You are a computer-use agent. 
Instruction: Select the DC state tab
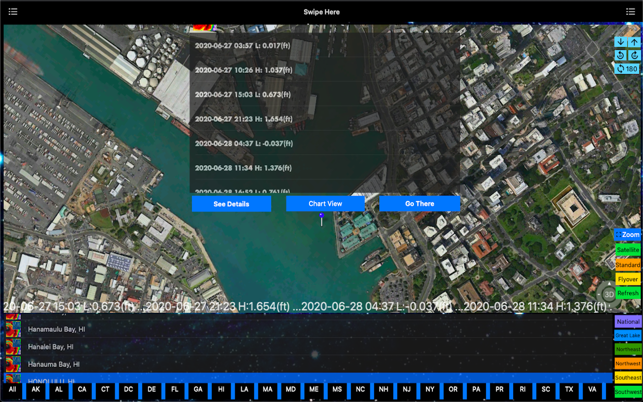[128, 390]
